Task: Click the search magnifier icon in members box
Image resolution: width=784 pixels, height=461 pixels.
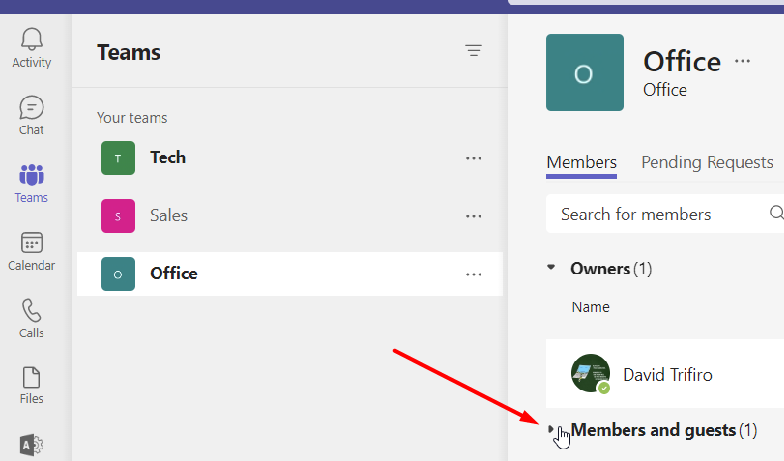Action: click(776, 213)
